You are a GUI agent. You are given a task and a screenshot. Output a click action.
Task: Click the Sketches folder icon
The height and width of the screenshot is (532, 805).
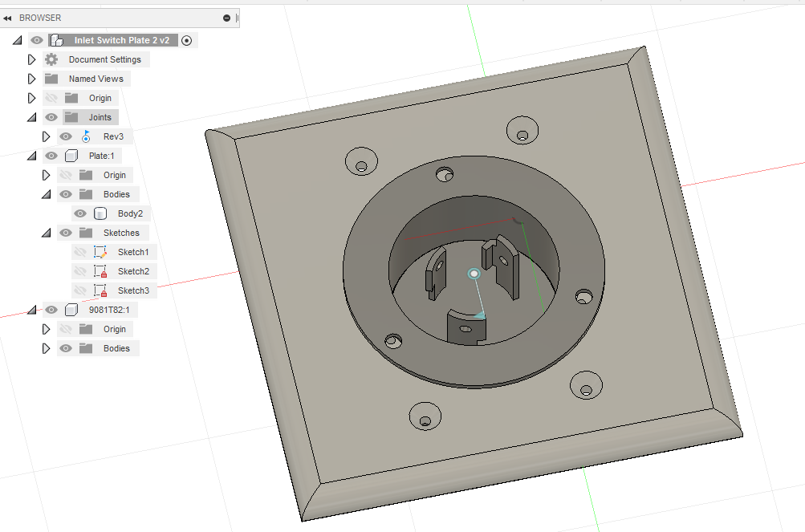click(84, 232)
